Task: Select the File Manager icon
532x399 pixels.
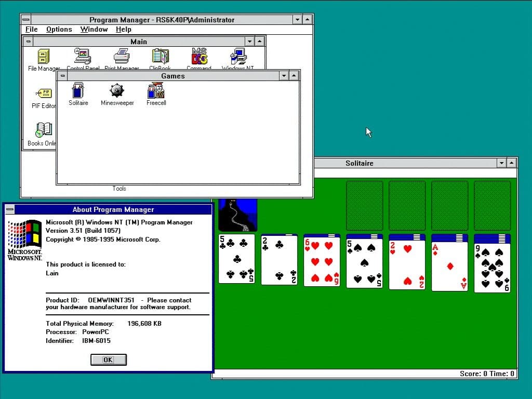Action: click(44, 57)
